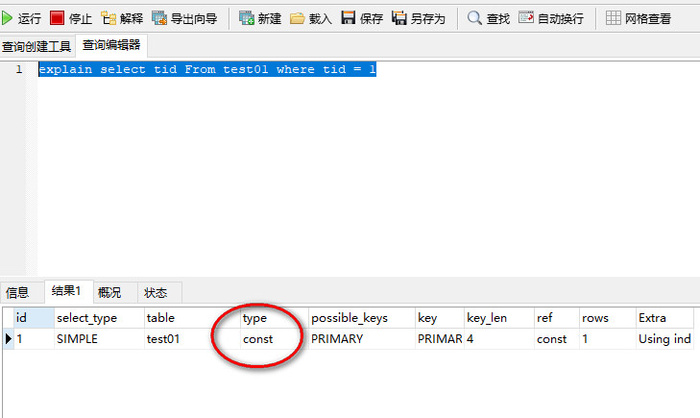This screenshot has width=700, height=418.
Task: Select the SIMPLE cell
Action: tap(100, 339)
